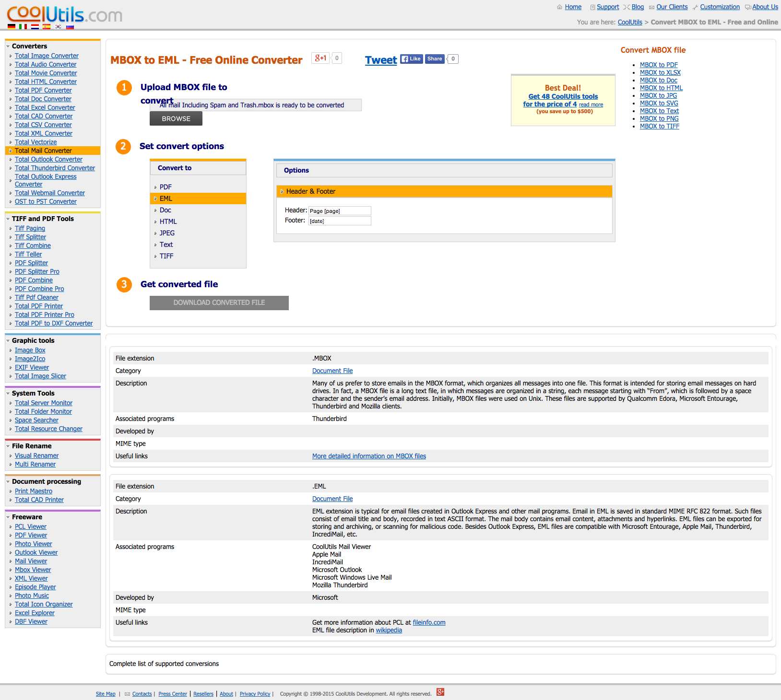Viewport: 781px width, 700px height.
Task: Open Total Outlook Converter in sidebar
Action: (48, 159)
